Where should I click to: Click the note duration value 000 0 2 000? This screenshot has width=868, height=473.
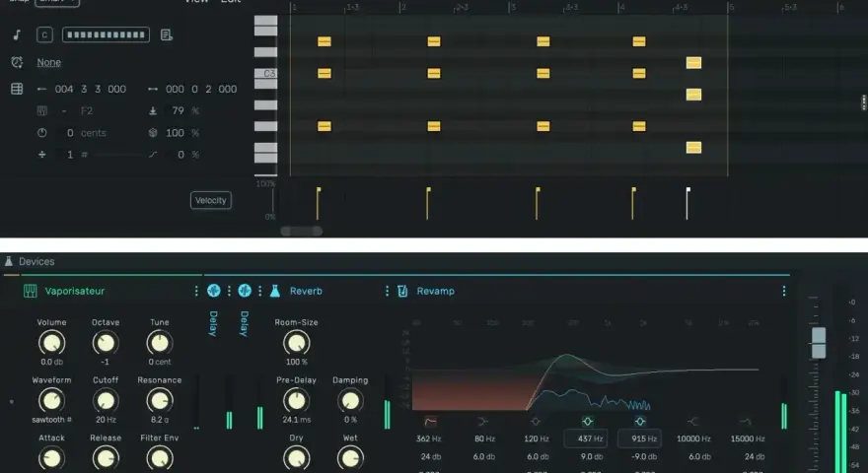[x=201, y=89]
